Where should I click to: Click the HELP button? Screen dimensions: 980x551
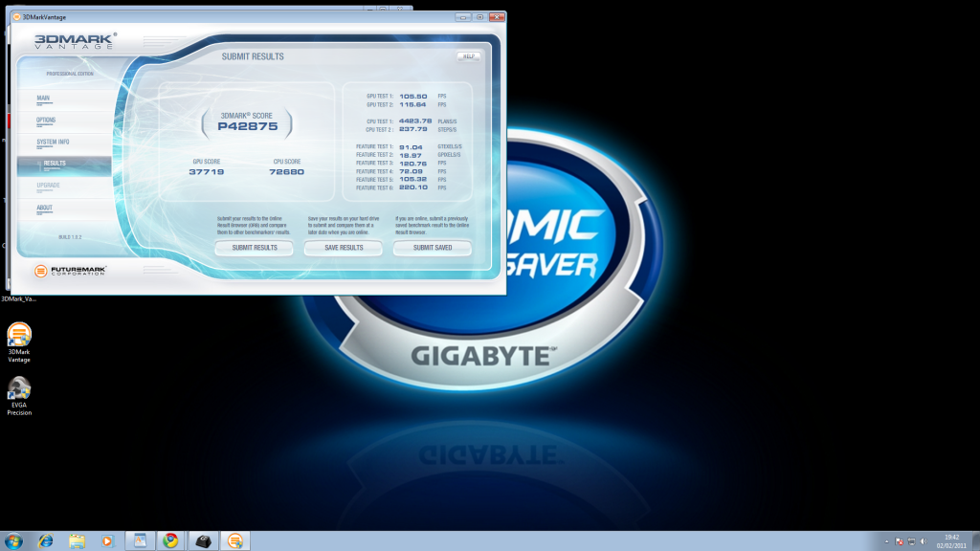468,56
